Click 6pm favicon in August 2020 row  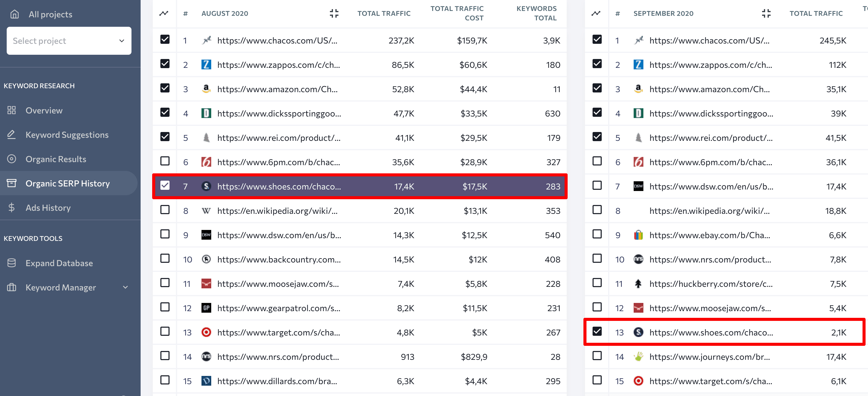tap(206, 162)
